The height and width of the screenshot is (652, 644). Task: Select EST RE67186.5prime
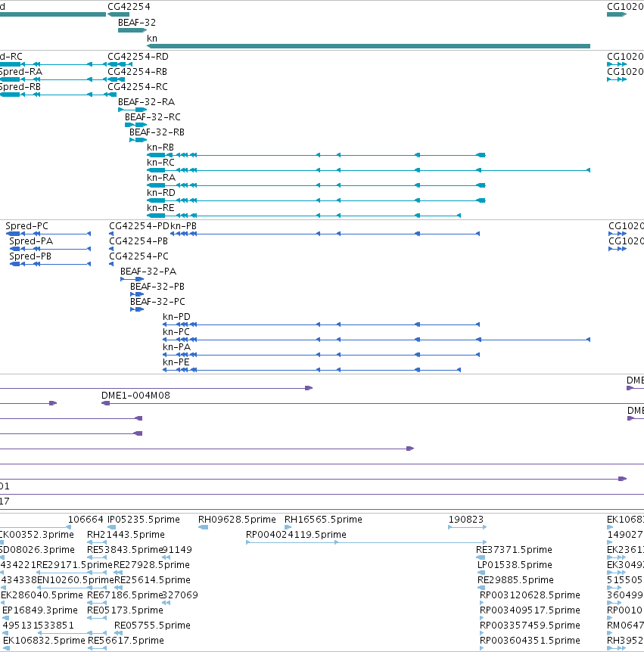point(97,603)
